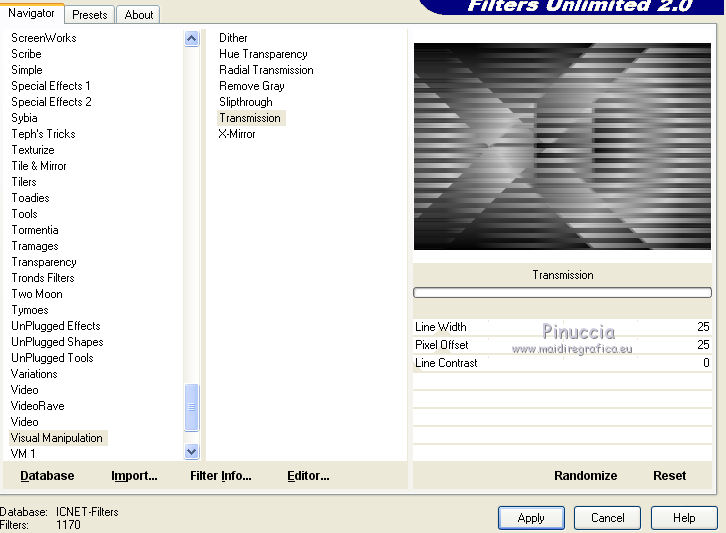
Task: Select the Variations category
Action: click(34, 374)
